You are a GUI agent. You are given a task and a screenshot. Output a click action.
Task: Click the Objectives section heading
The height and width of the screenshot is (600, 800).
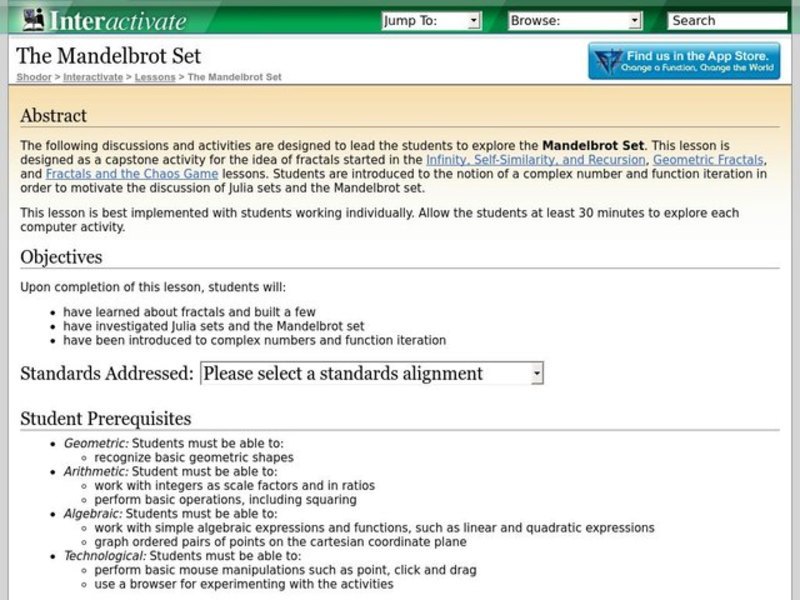[x=61, y=257]
